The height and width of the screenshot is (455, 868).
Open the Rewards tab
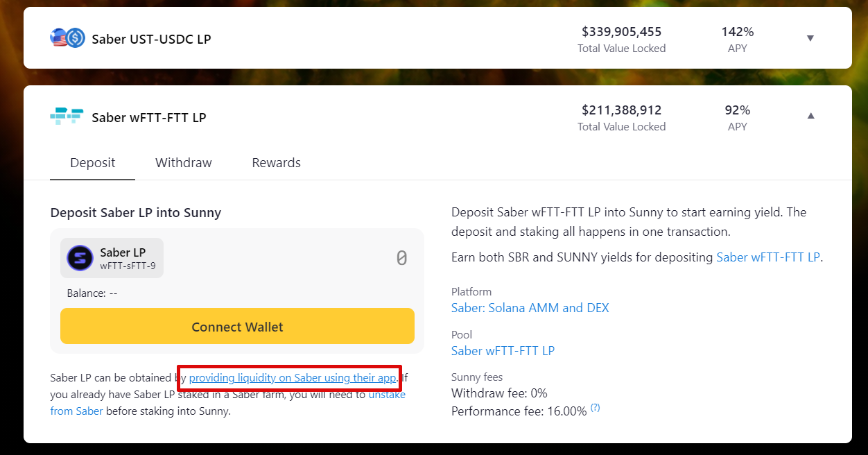(x=276, y=163)
